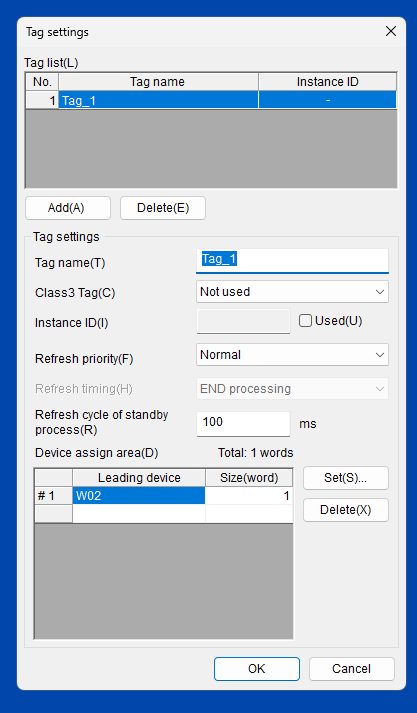
Task: Open the Class3 Tag dropdown
Action: [x=292, y=292]
